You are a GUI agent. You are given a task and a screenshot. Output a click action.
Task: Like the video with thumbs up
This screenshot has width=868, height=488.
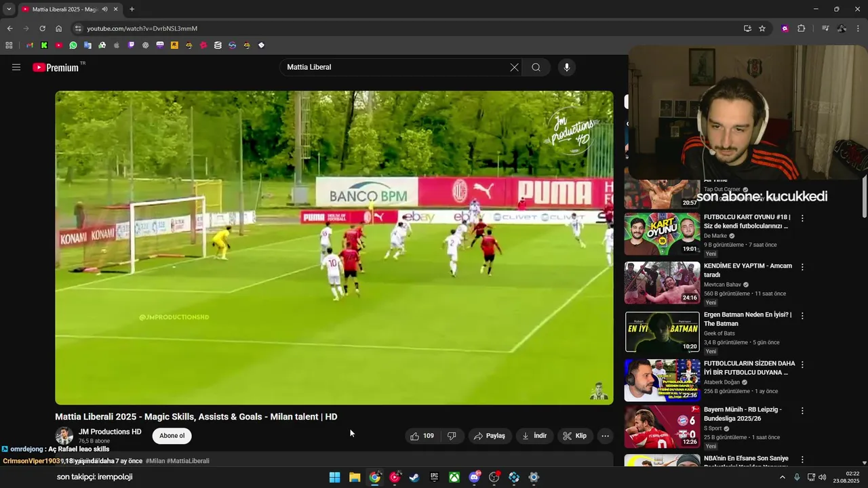click(x=422, y=436)
